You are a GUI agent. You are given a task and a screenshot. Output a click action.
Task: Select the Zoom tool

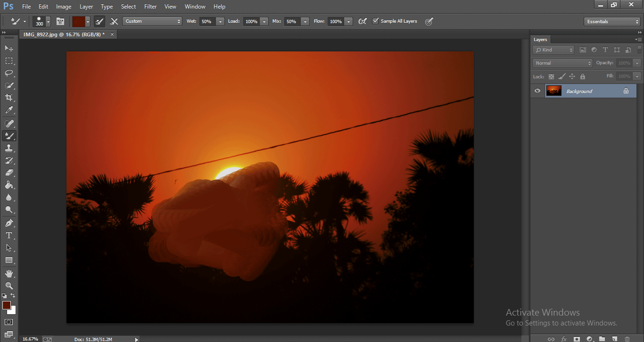pyautogui.click(x=9, y=285)
